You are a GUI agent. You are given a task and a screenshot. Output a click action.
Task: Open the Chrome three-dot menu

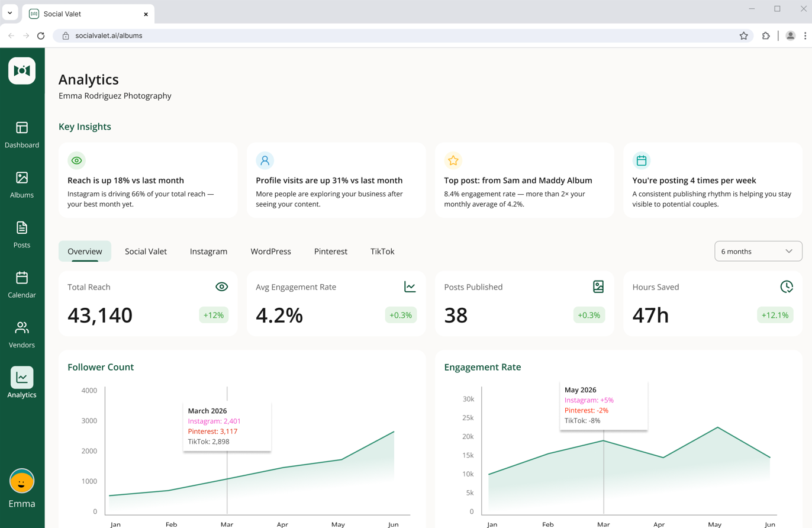pyautogui.click(x=805, y=36)
